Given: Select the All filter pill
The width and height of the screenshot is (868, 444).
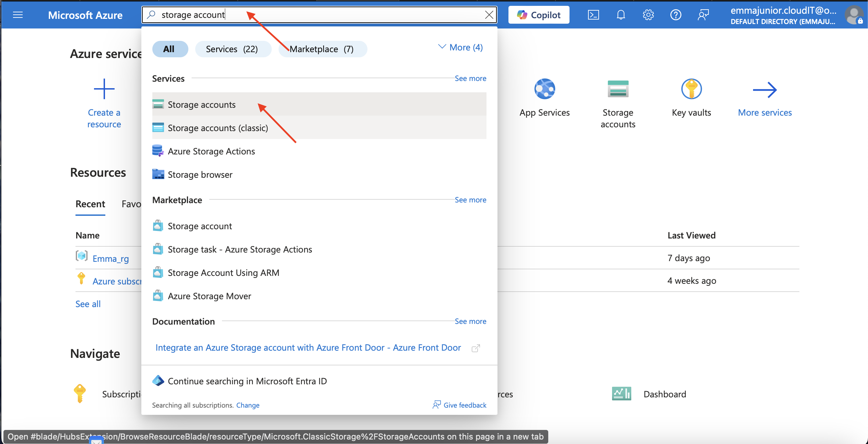Looking at the screenshot, I should [170, 49].
